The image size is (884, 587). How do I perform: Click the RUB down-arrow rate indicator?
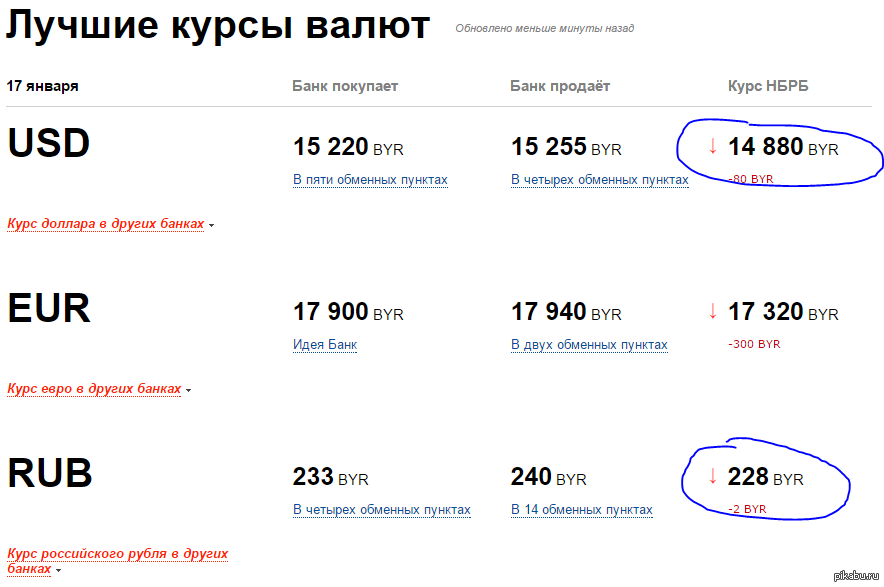pyautogui.click(x=713, y=477)
